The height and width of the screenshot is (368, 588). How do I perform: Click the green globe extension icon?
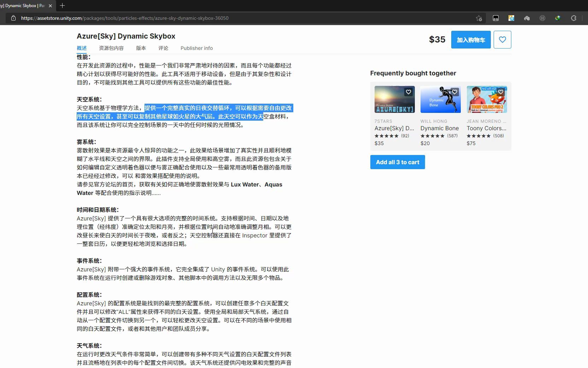[x=558, y=18]
